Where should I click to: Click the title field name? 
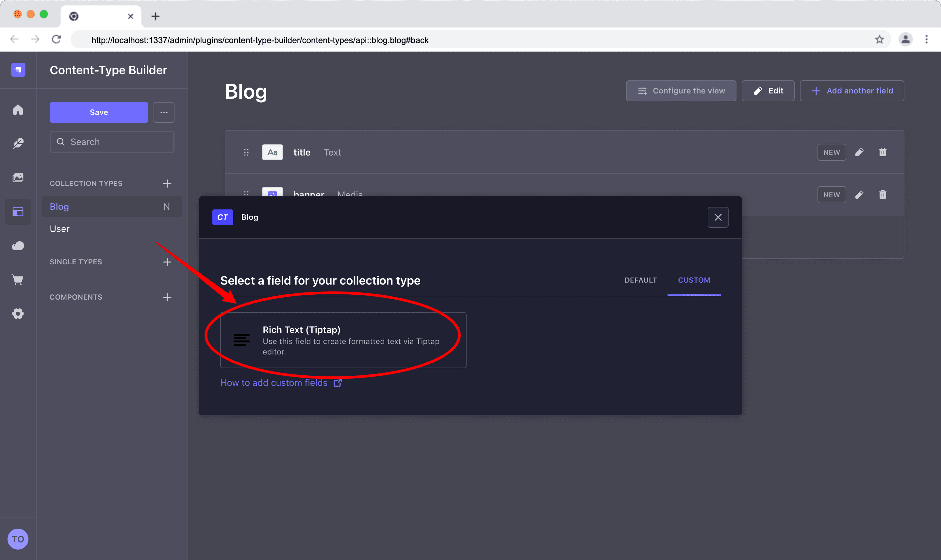coord(302,152)
